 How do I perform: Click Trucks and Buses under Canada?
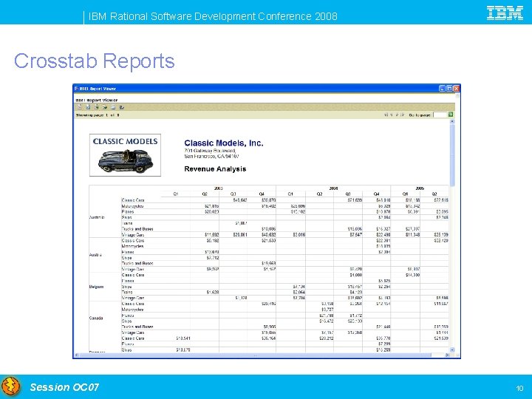coord(137,327)
